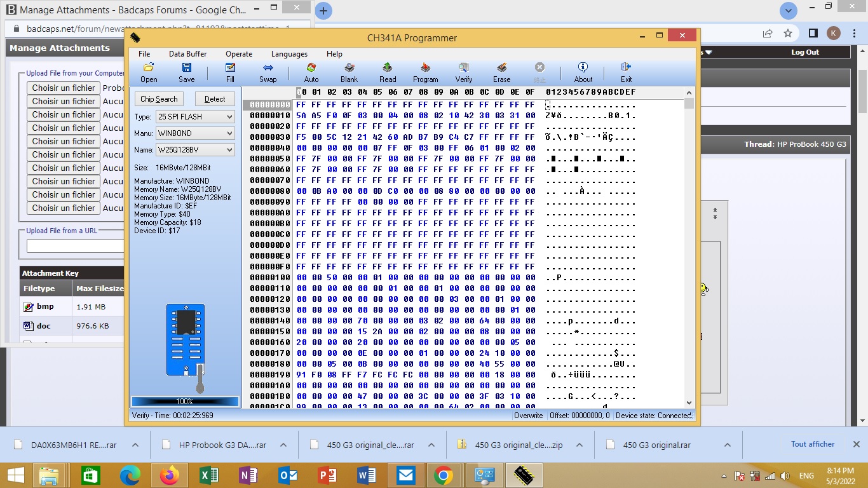The width and height of the screenshot is (868, 488).
Task: Read the chip contents
Action: tap(388, 72)
